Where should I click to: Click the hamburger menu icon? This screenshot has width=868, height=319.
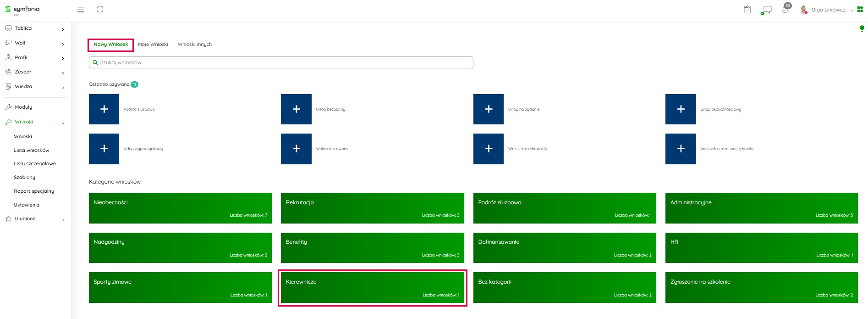[81, 10]
